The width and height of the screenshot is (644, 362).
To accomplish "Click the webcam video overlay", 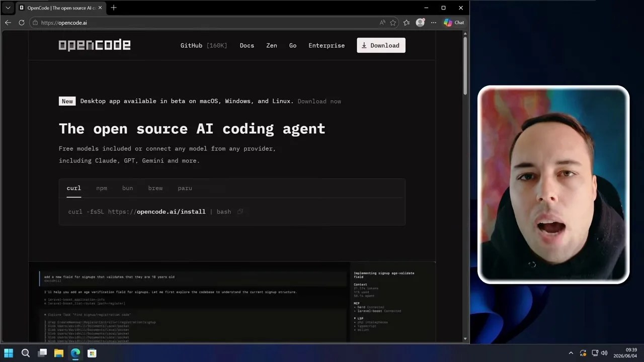I will pyautogui.click(x=553, y=185).
